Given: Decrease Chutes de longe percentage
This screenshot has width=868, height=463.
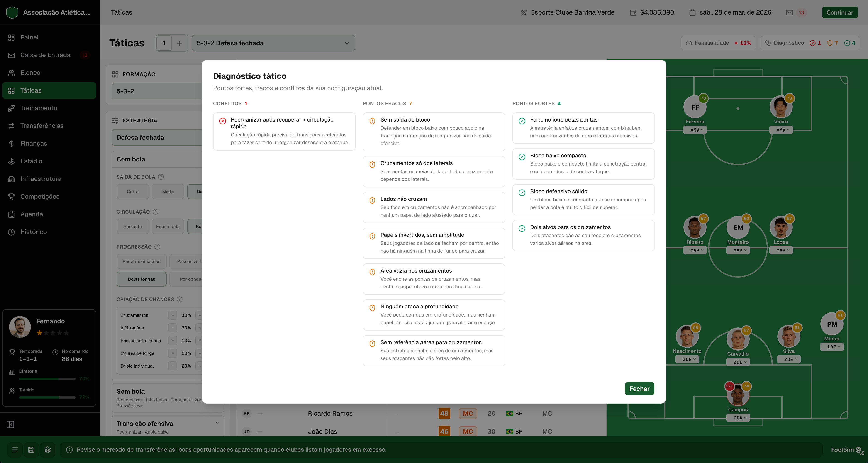Looking at the screenshot, I should pos(173,353).
